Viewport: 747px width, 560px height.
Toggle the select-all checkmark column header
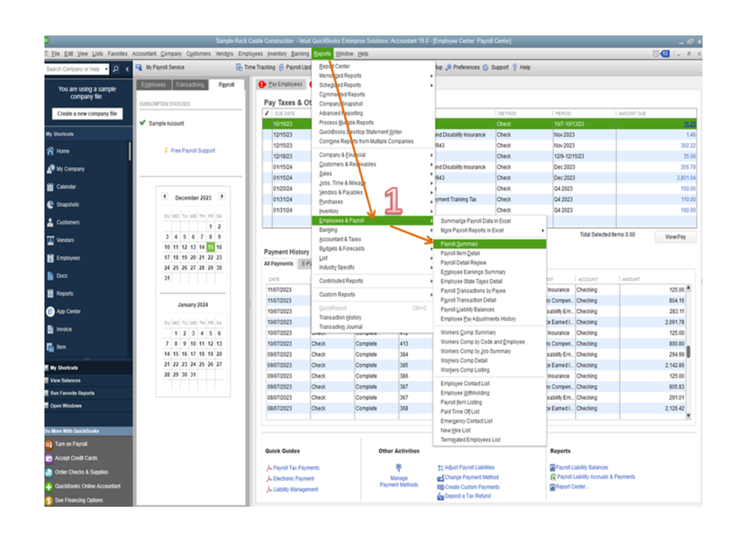tap(267, 114)
